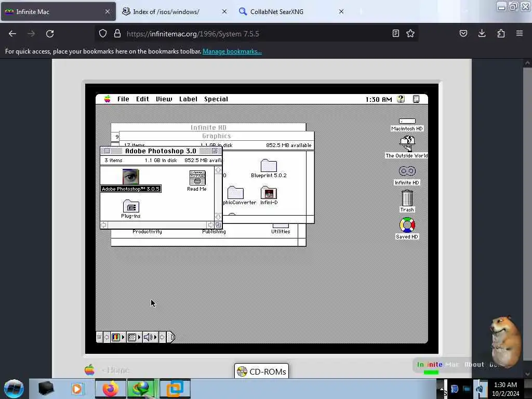
Task: Switch to the Infinite Mac browser tab
Action: pyautogui.click(x=58, y=11)
